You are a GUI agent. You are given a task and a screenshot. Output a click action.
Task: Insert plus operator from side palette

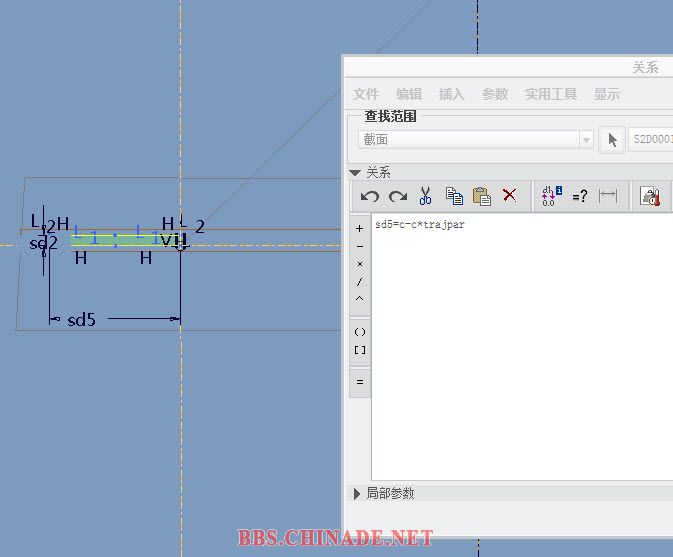coord(360,228)
